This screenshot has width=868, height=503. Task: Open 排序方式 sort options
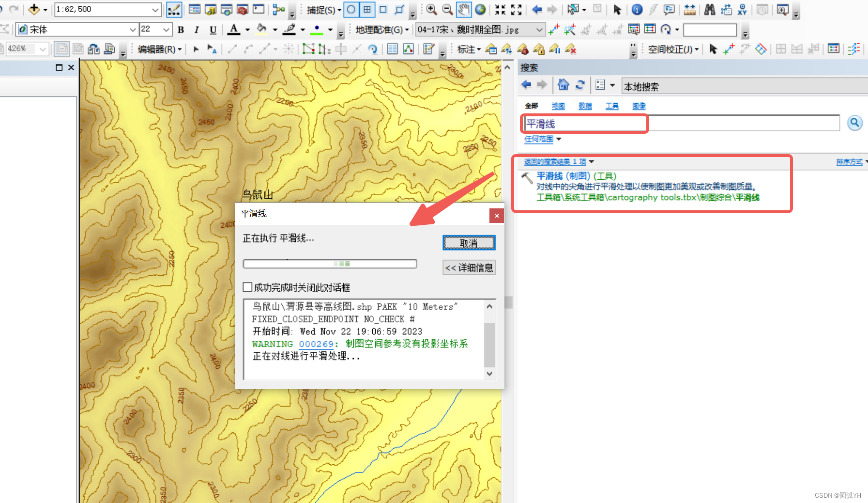coord(850,162)
